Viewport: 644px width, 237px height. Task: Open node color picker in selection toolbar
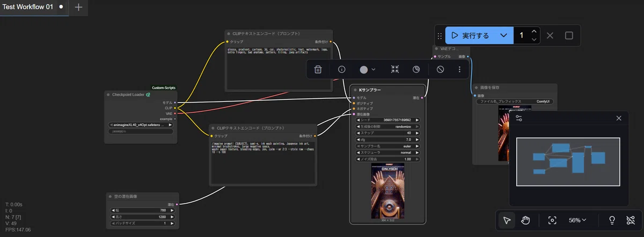click(x=368, y=69)
